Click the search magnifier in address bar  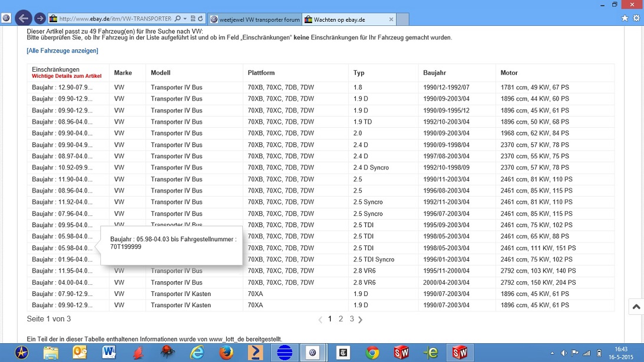pos(178,19)
